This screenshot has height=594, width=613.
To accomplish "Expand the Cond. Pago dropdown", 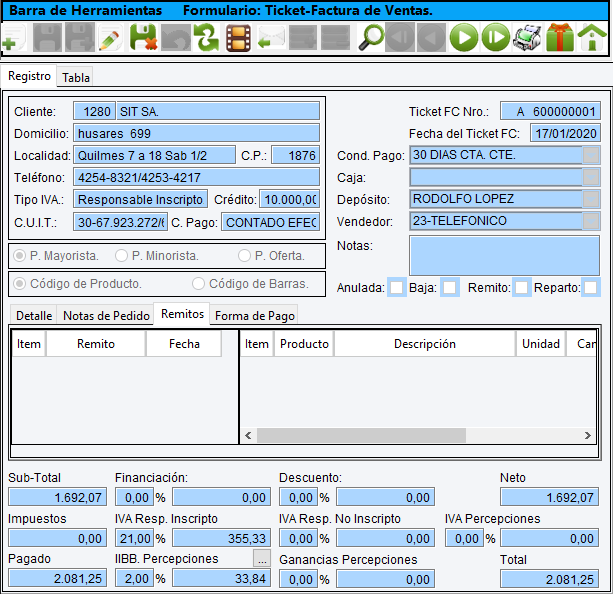I will 591,155.
